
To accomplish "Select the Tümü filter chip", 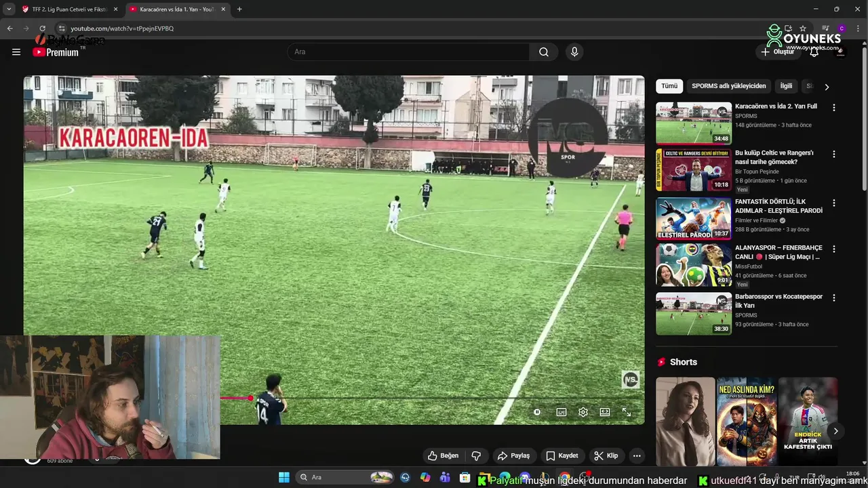I will click(x=669, y=86).
